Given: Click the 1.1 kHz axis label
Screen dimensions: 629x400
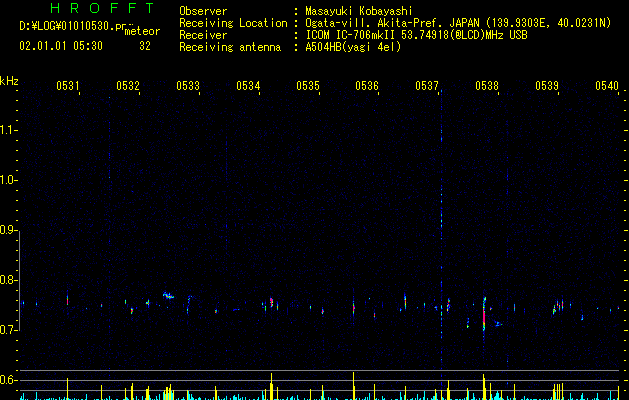Looking at the screenshot, I should (8, 130).
